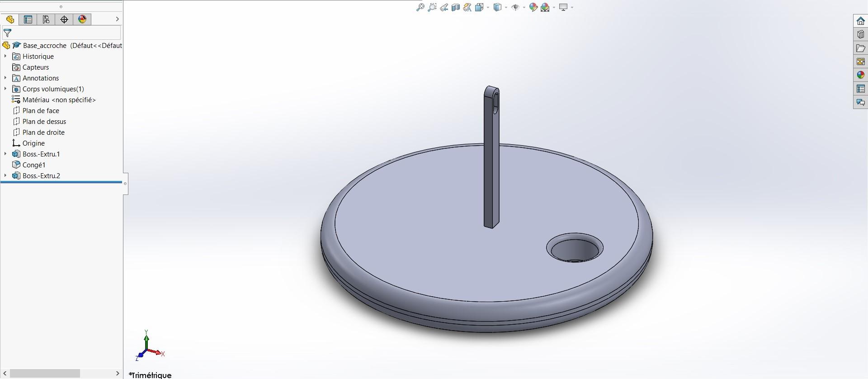Viewport: 868px width, 379px height.
Task: Click the Display Style icon
Action: 497,7
